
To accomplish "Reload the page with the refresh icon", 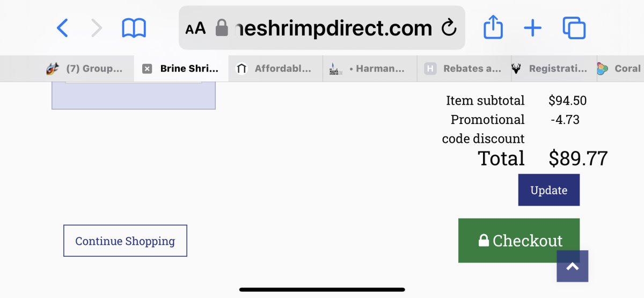I will tap(449, 28).
